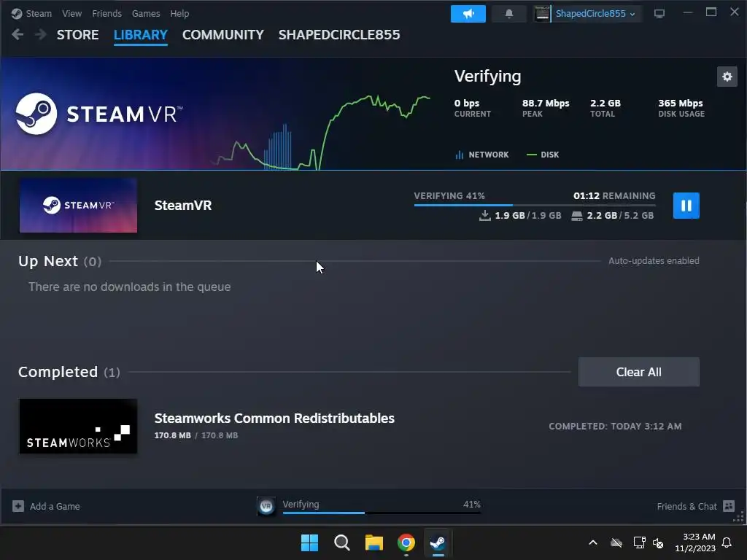Open the Windows Start menu
This screenshot has height=560, width=747.
pyautogui.click(x=309, y=542)
